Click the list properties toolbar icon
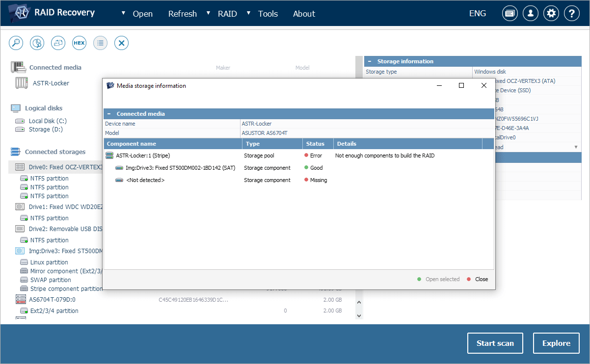This screenshot has width=590, height=364. [100, 43]
